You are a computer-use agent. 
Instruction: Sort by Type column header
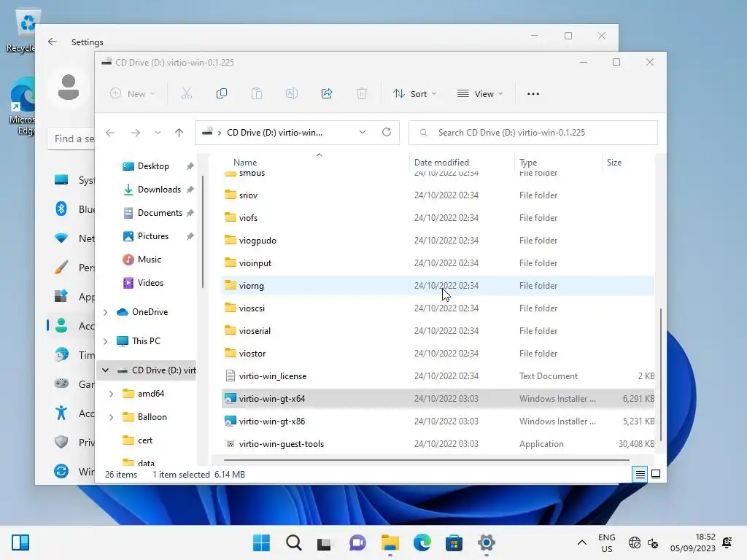[x=528, y=163]
